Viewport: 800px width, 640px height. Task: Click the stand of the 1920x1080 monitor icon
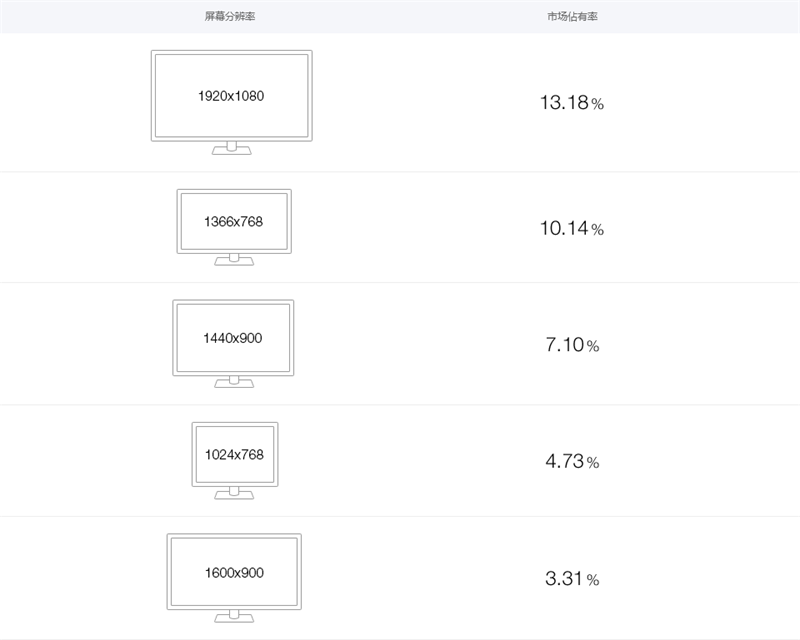coord(232,150)
